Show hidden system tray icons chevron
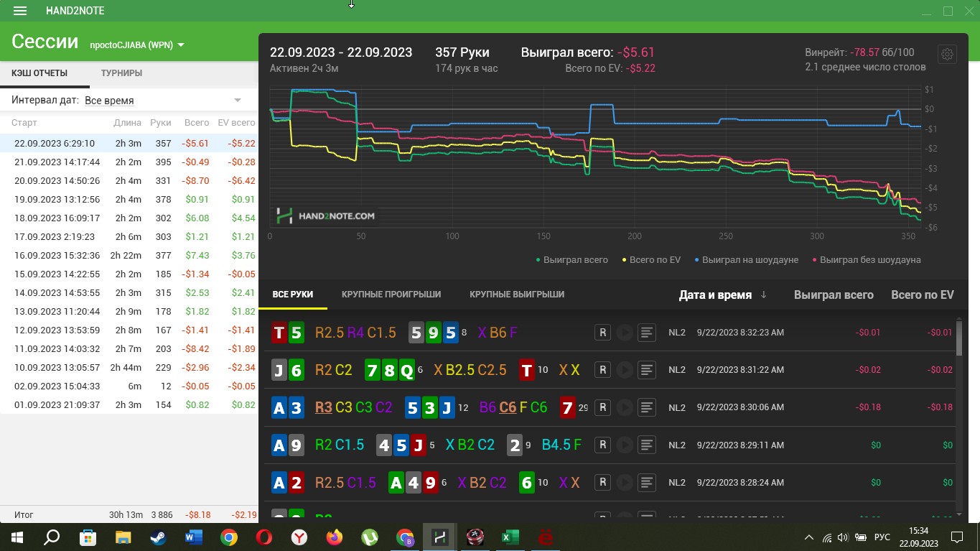The height and width of the screenshot is (551, 980). pos(809,537)
